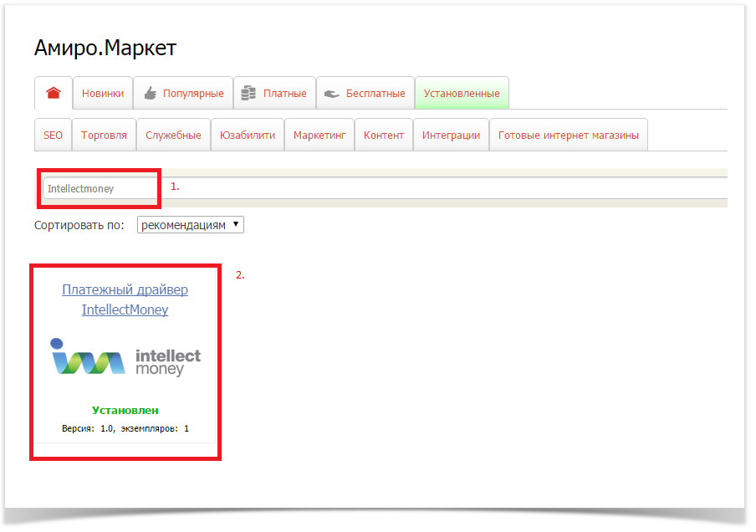Select the Служебные category tab

(x=173, y=136)
